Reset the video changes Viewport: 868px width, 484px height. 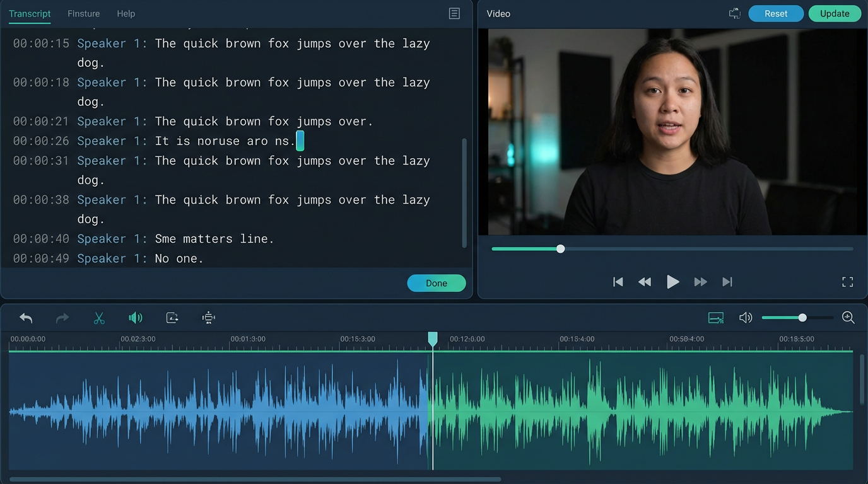pos(775,13)
